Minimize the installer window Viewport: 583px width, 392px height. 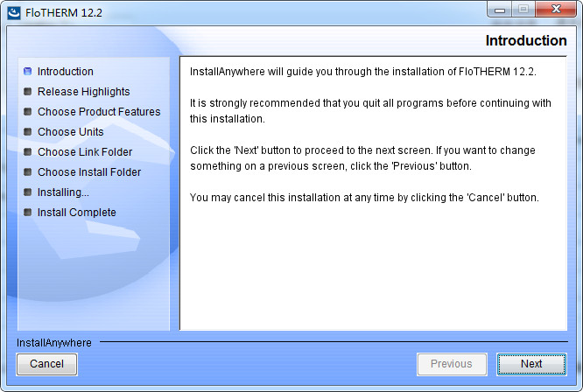500,9
